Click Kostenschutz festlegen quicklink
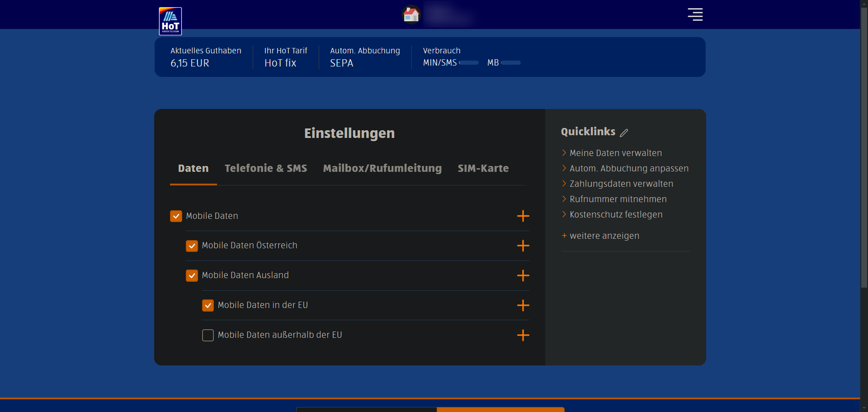This screenshot has height=412, width=868. click(616, 214)
